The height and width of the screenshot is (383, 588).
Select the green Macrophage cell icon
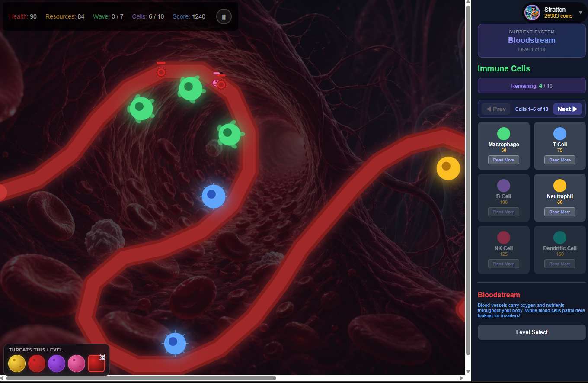pos(504,134)
